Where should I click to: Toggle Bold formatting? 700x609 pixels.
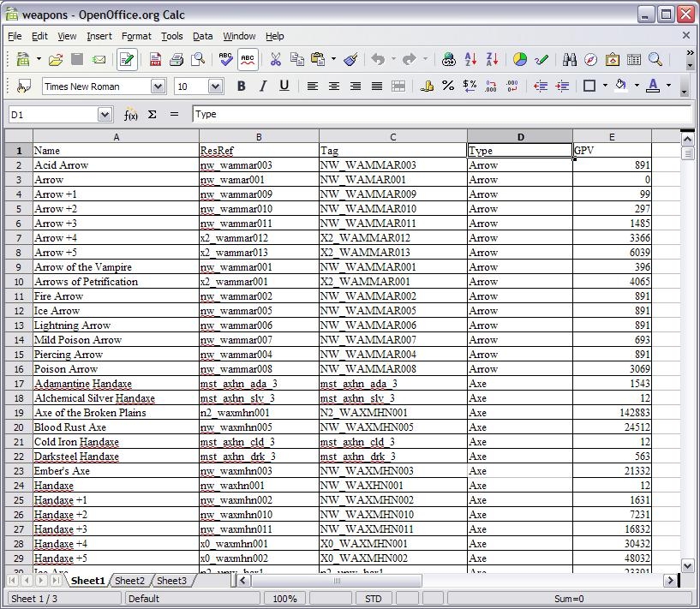click(242, 86)
